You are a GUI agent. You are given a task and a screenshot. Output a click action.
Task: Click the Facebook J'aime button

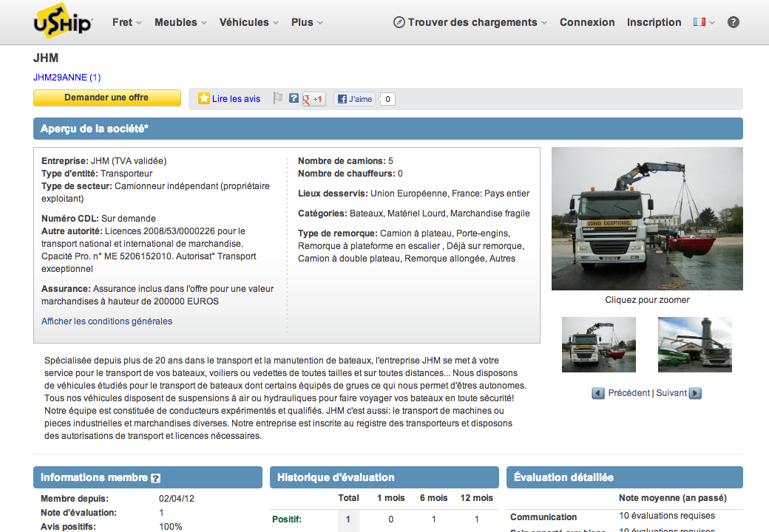click(355, 99)
